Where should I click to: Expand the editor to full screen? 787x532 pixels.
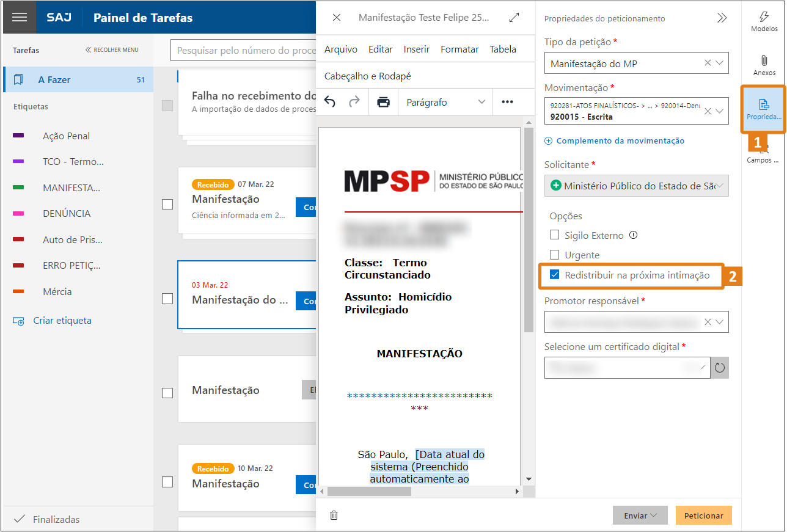point(514,18)
